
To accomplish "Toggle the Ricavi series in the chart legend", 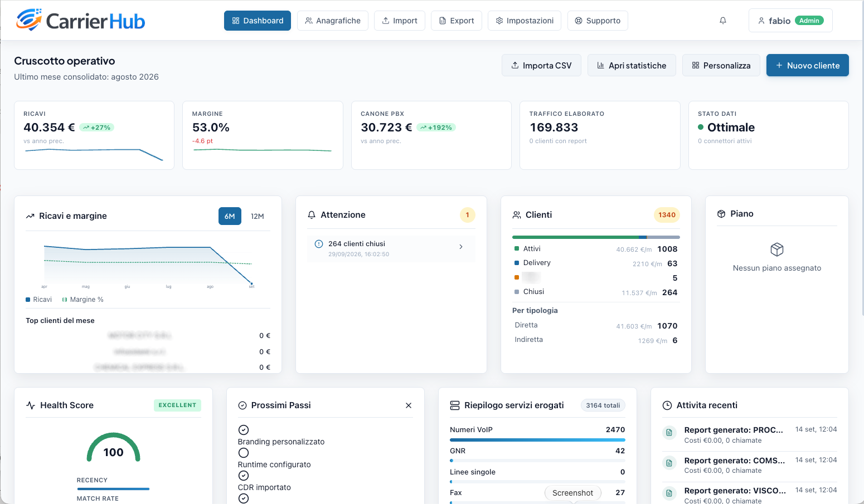I will tap(39, 300).
